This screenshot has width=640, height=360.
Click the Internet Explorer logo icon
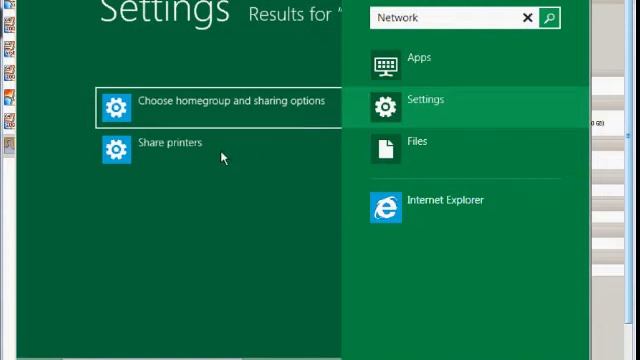click(386, 207)
